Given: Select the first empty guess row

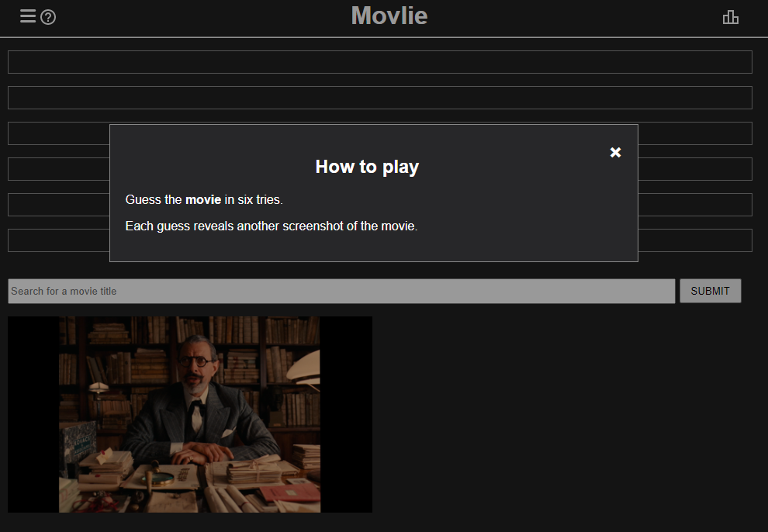Looking at the screenshot, I should tap(380, 62).
